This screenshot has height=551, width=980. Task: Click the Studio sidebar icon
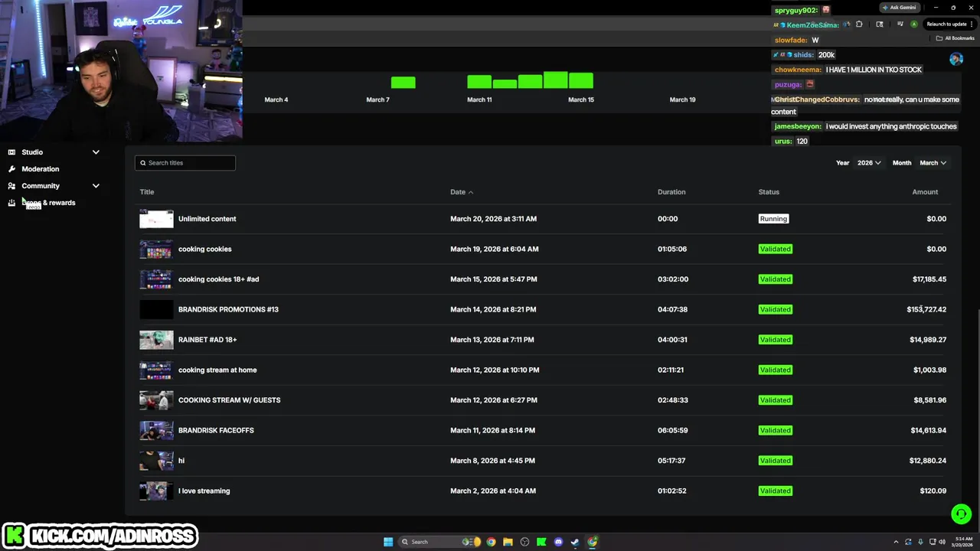(11, 152)
